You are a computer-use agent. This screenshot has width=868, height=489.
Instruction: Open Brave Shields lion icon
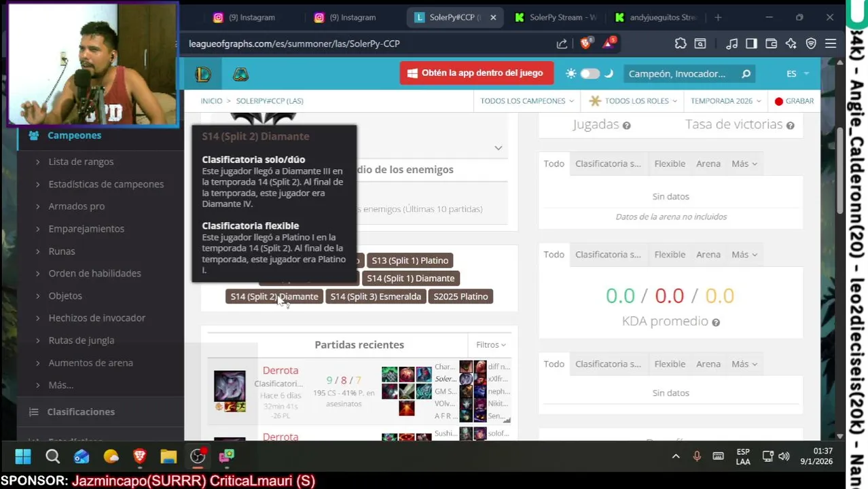pos(587,43)
